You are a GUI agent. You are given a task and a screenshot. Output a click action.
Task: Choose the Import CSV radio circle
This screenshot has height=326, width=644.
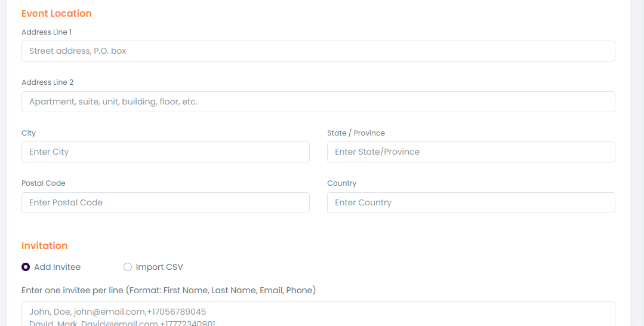[128, 267]
